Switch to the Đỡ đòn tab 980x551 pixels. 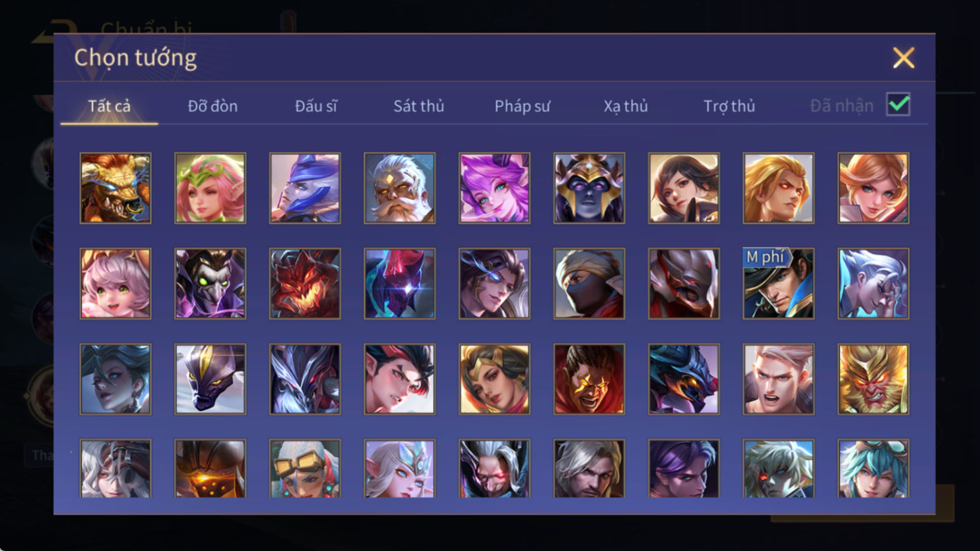pos(213,106)
